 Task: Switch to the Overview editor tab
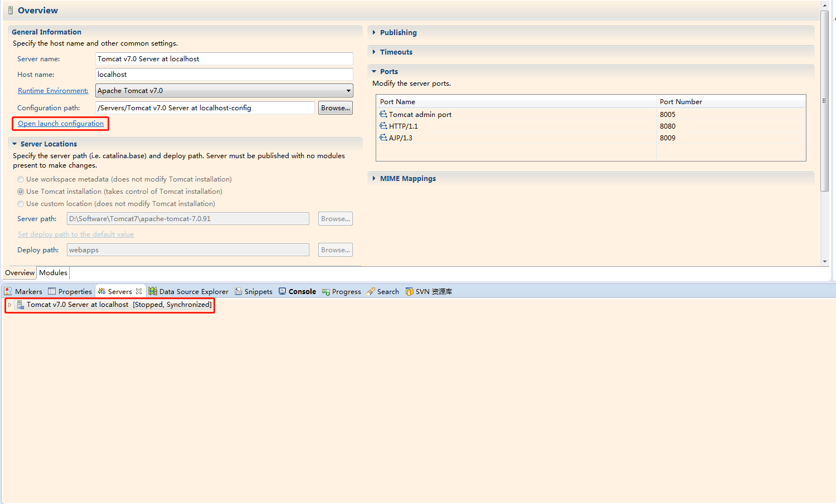coord(20,273)
